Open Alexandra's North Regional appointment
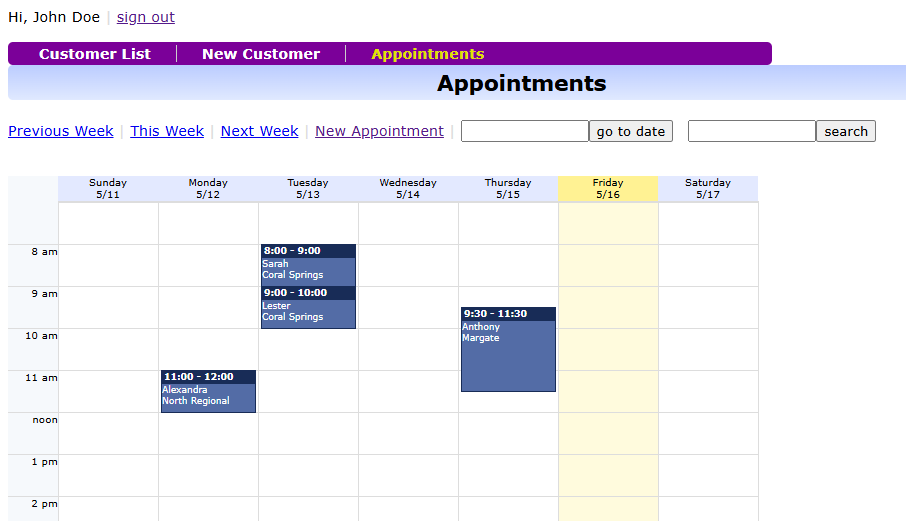 (208, 392)
